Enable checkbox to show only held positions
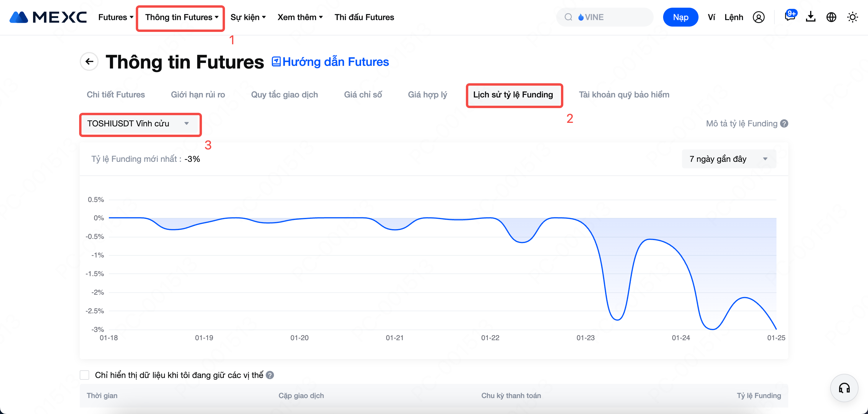This screenshot has height=414, width=868. pyautogui.click(x=84, y=375)
